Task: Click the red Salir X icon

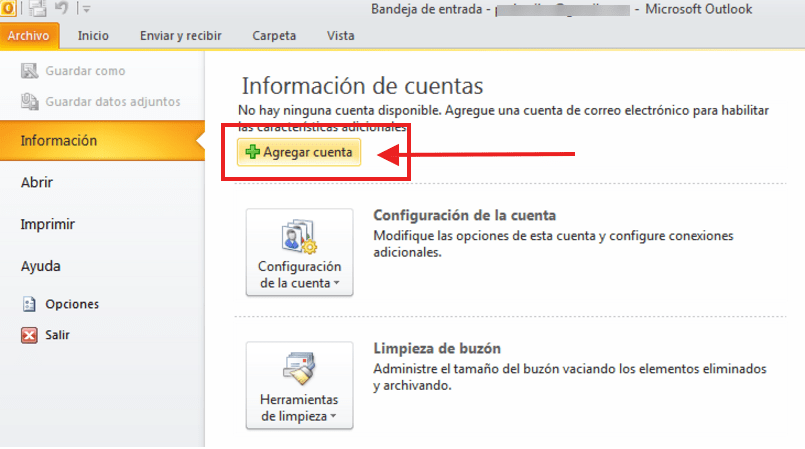Action: pos(29,335)
